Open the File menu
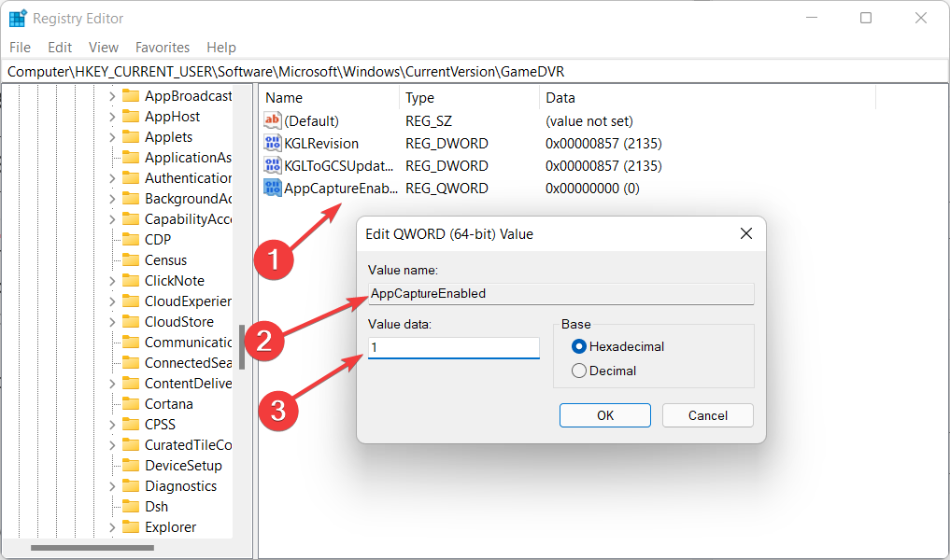 [20, 48]
